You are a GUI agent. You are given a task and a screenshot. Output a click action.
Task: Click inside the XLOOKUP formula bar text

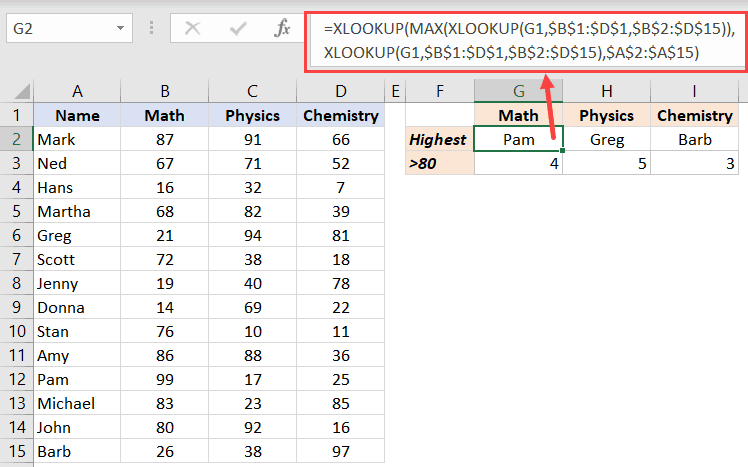coord(526,41)
